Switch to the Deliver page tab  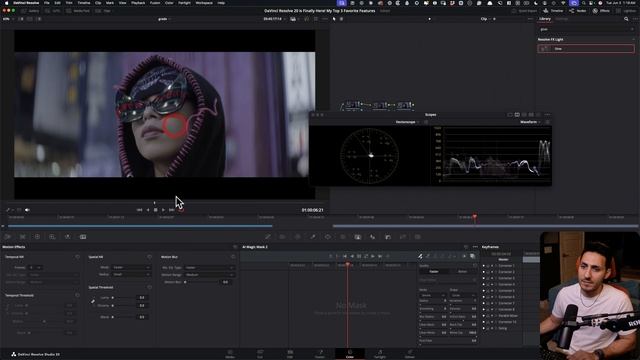(x=409, y=354)
